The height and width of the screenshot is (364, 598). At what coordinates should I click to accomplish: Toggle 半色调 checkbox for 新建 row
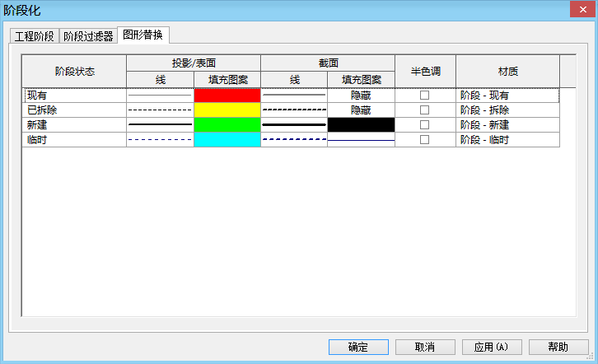click(x=424, y=124)
